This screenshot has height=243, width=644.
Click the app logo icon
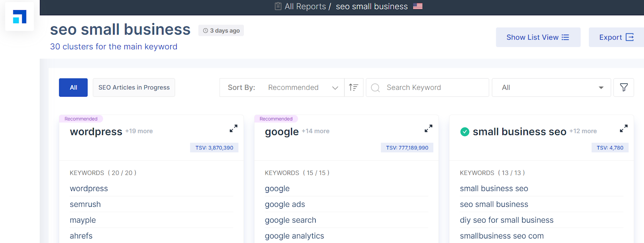tap(19, 17)
